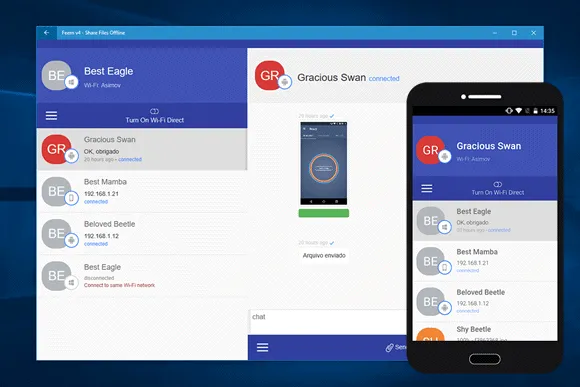Tap Beloved Beetle name on phone list
The width and height of the screenshot is (580, 387).
[480, 292]
